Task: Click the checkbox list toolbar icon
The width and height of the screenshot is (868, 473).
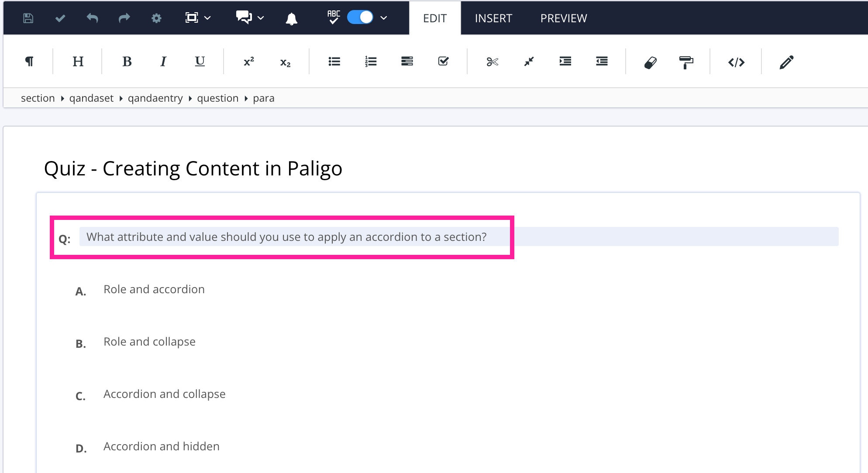Action: pos(443,61)
